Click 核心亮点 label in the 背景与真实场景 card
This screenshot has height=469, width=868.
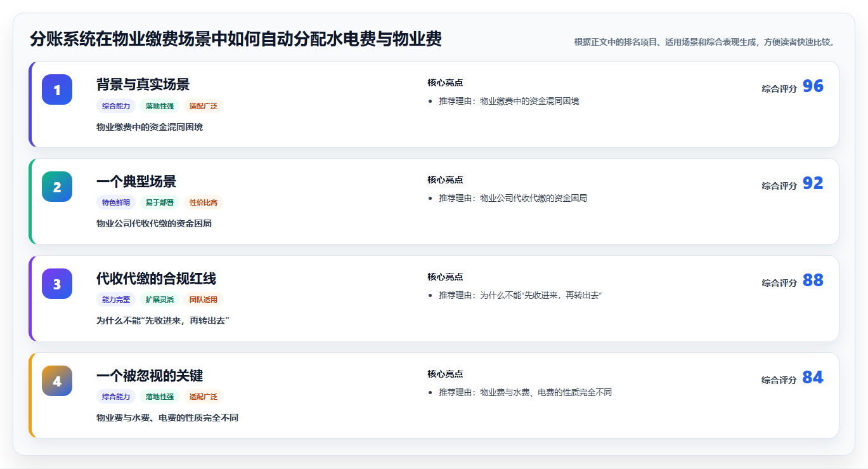click(x=445, y=83)
